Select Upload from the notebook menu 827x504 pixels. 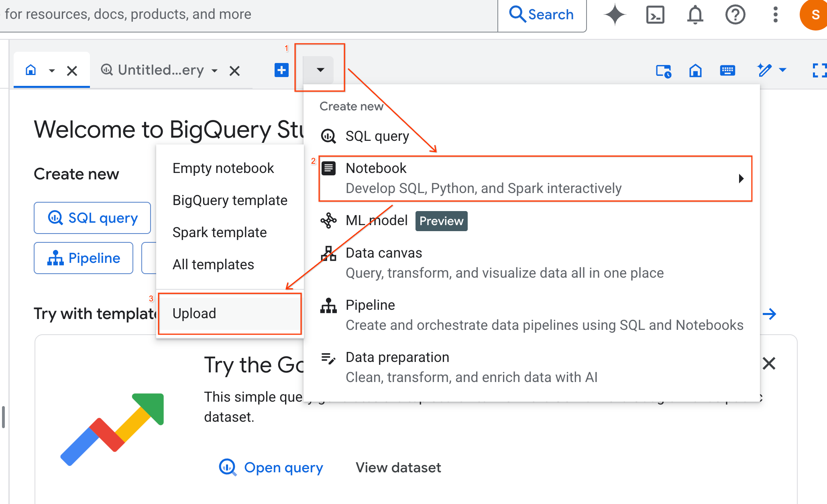tap(194, 313)
